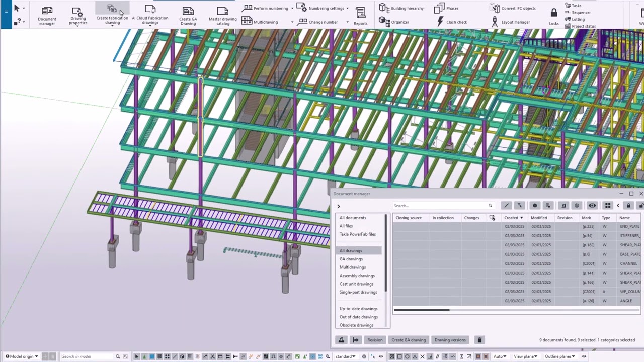Viewport: 644px width, 362px height.
Task: Click the Revision button
Action: coord(375,340)
